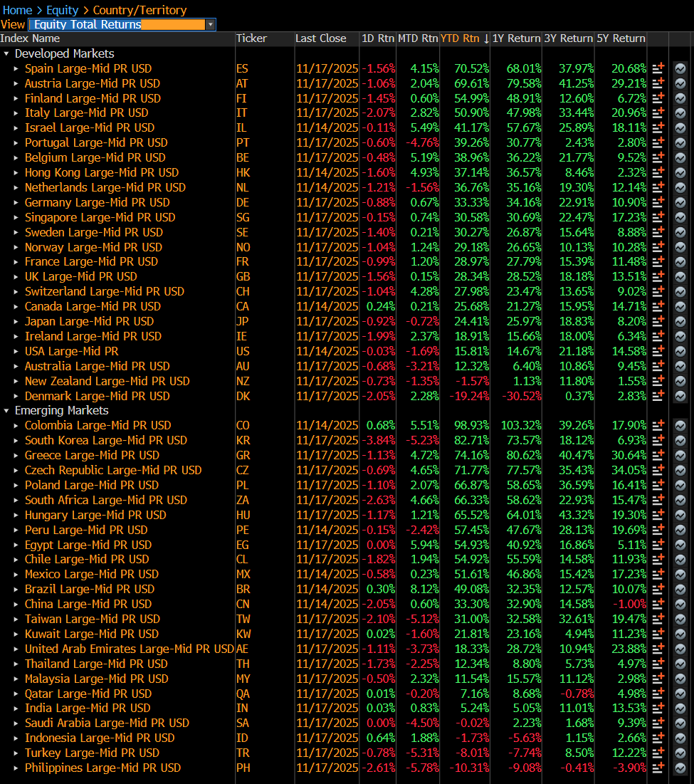
Task: Click the add-to-list plus icon for USA Large-Mid PR
Action: coord(658,351)
